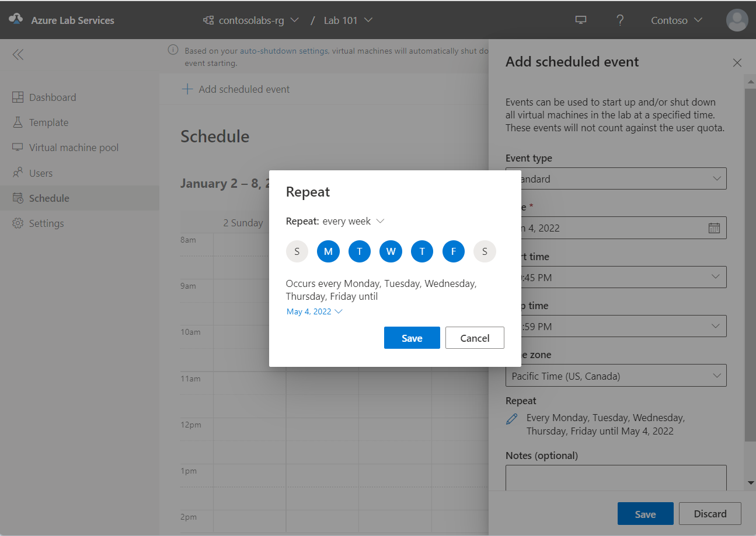756x536 pixels.
Task: Toggle Friday in the Repeat dialog
Action: 454,251
